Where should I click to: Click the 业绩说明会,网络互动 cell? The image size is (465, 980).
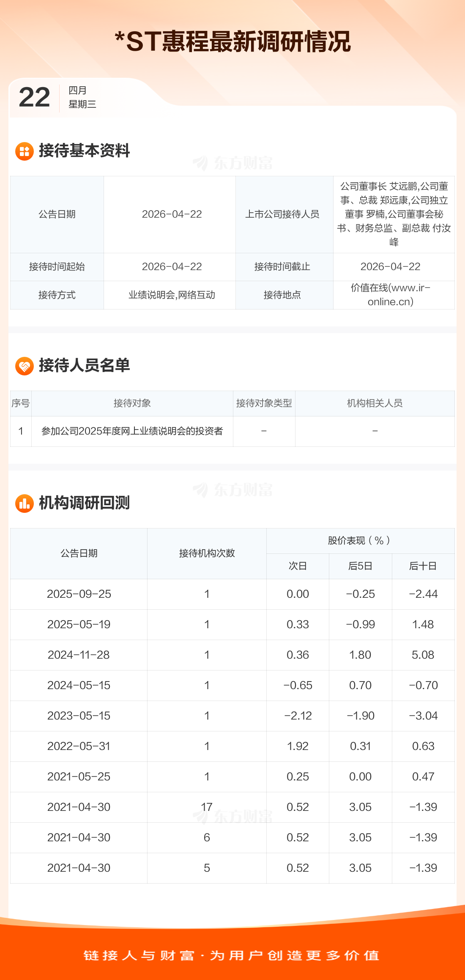(x=170, y=295)
